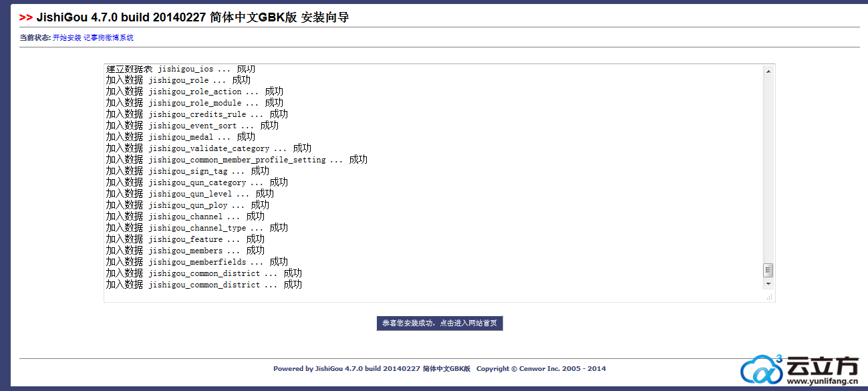Select the jishigou_medal log line
Screen dimensions: 868x391
click(180, 137)
